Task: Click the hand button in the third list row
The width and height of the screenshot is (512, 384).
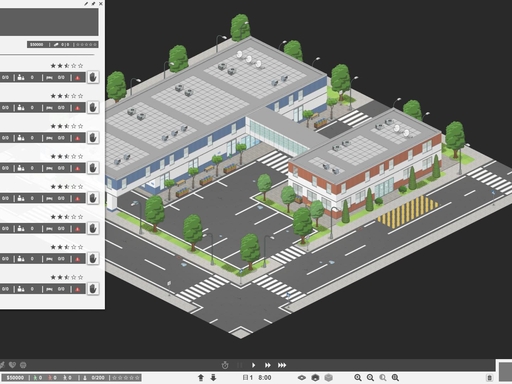Action: [93, 138]
